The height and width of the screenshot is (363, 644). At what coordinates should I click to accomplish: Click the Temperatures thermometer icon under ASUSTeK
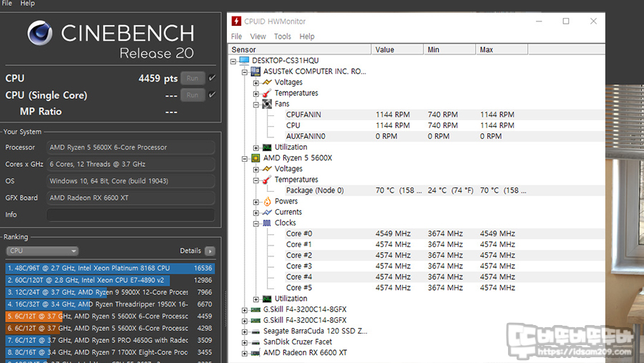[267, 93]
